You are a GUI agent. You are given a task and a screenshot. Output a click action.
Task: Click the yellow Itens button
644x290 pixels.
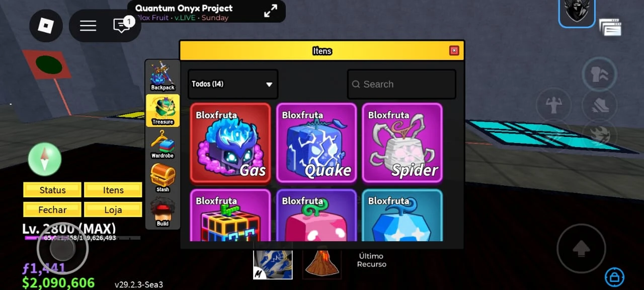(113, 190)
